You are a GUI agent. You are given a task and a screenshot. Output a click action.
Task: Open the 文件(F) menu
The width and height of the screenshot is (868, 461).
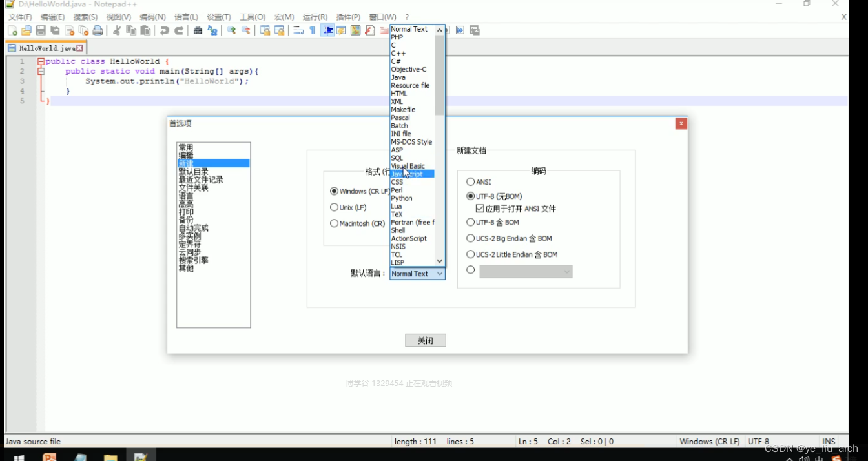[x=20, y=17]
